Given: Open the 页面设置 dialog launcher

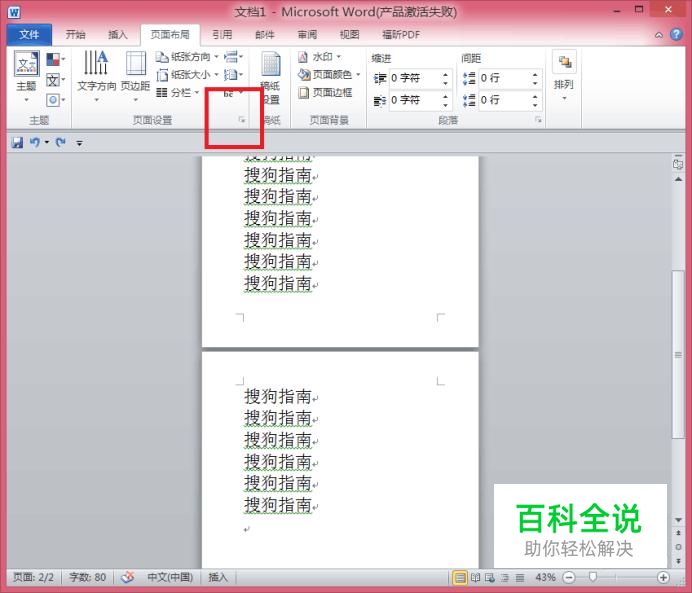Looking at the screenshot, I should [241, 120].
